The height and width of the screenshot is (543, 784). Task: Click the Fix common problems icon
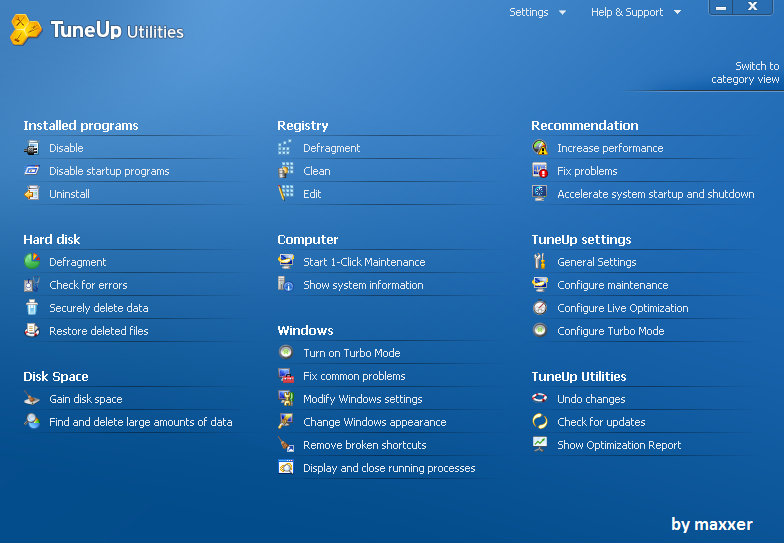coord(286,376)
